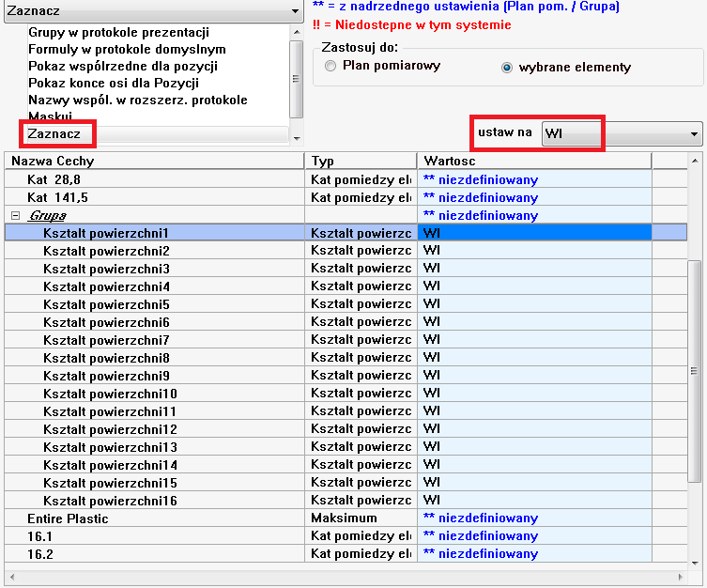Choose 'Formuly w protokole domyslnym' list item
The image size is (707, 588).
pyautogui.click(x=126, y=49)
